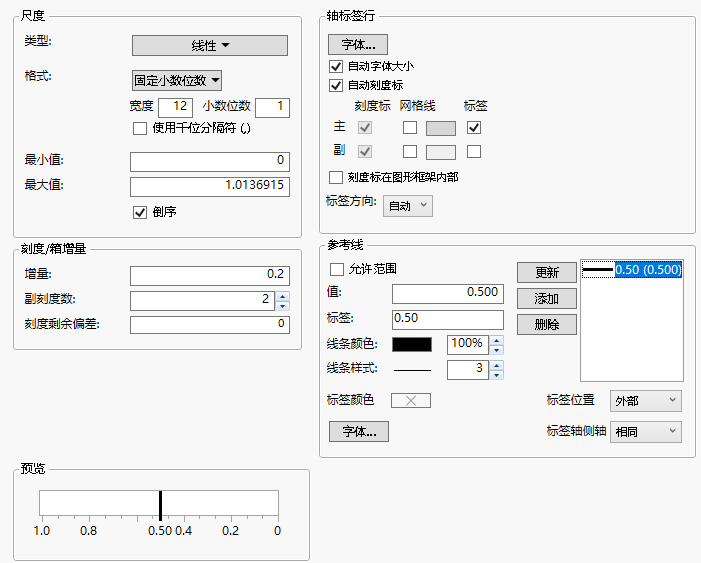Screen dimensions: 701x563
Task: Select the 0.50 (0.500) reference line entry
Action: click(x=632, y=270)
